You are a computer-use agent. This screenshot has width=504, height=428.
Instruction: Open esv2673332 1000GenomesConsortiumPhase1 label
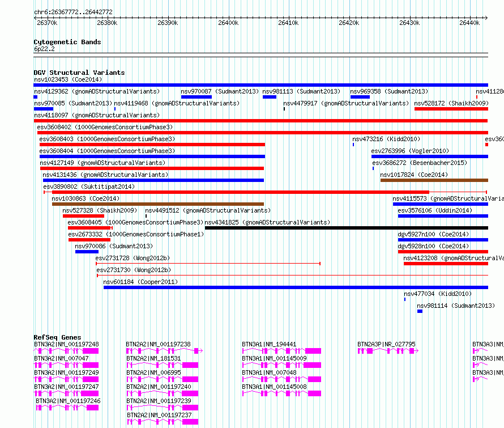(136, 234)
